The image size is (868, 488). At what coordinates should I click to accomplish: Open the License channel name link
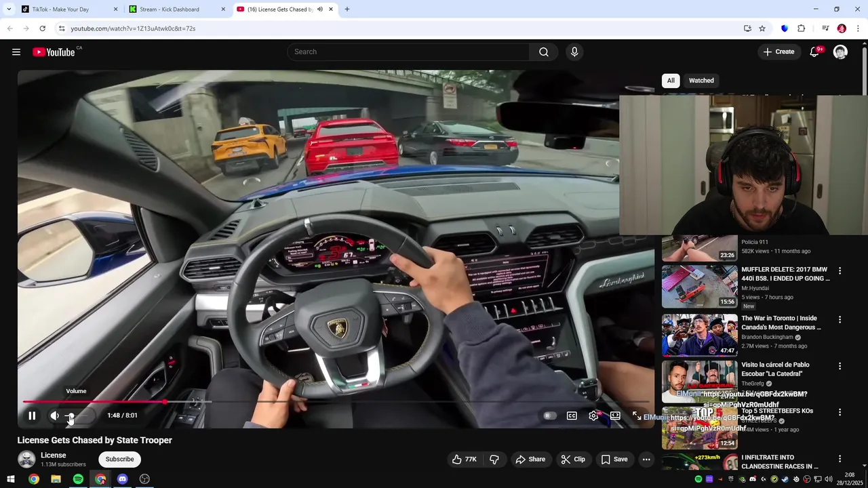click(54, 455)
